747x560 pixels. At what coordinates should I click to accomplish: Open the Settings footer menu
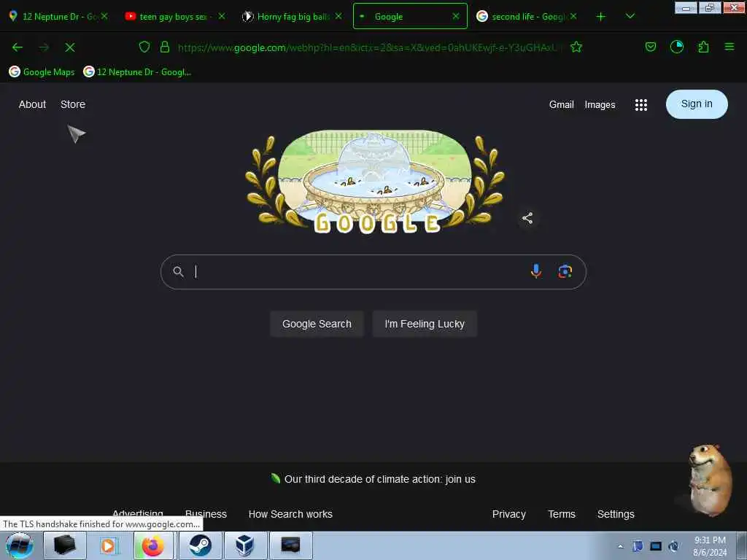[616, 514]
